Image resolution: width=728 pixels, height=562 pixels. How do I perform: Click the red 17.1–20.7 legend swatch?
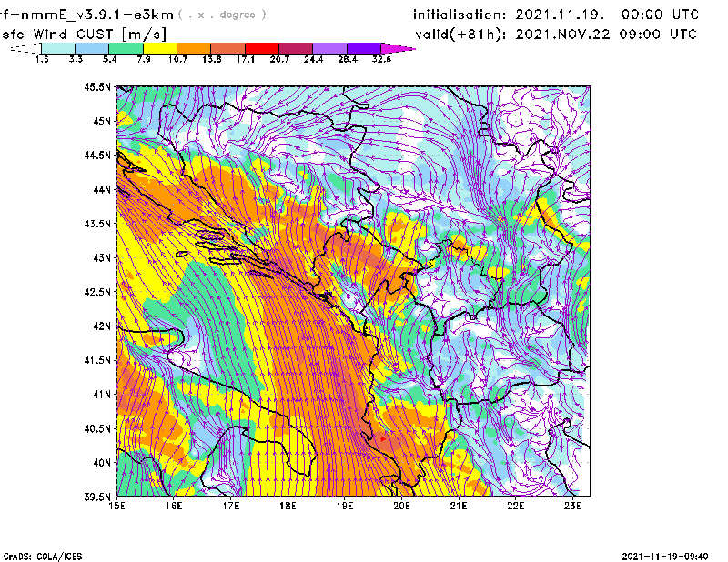pyautogui.click(x=262, y=48)
